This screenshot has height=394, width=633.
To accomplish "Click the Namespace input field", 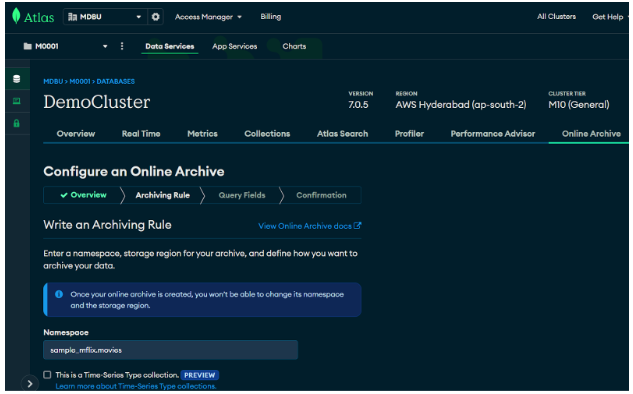I will click(x=170, y=350).
